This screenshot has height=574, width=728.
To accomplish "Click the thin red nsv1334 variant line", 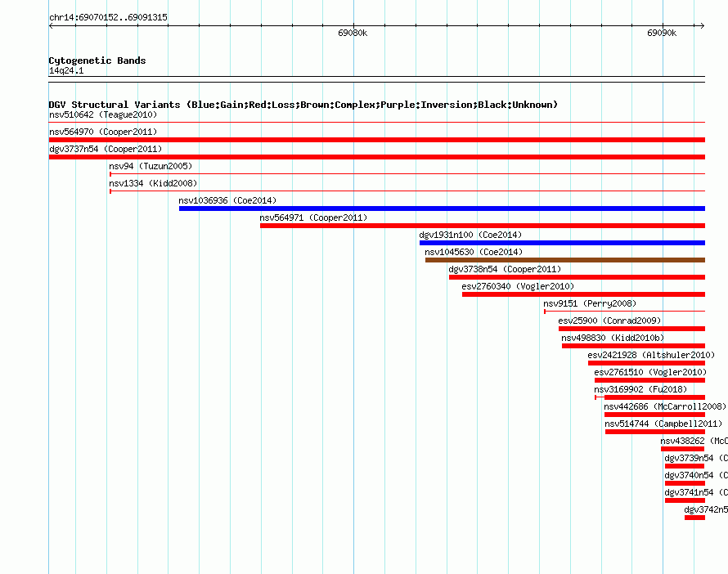I will (407, 191).
